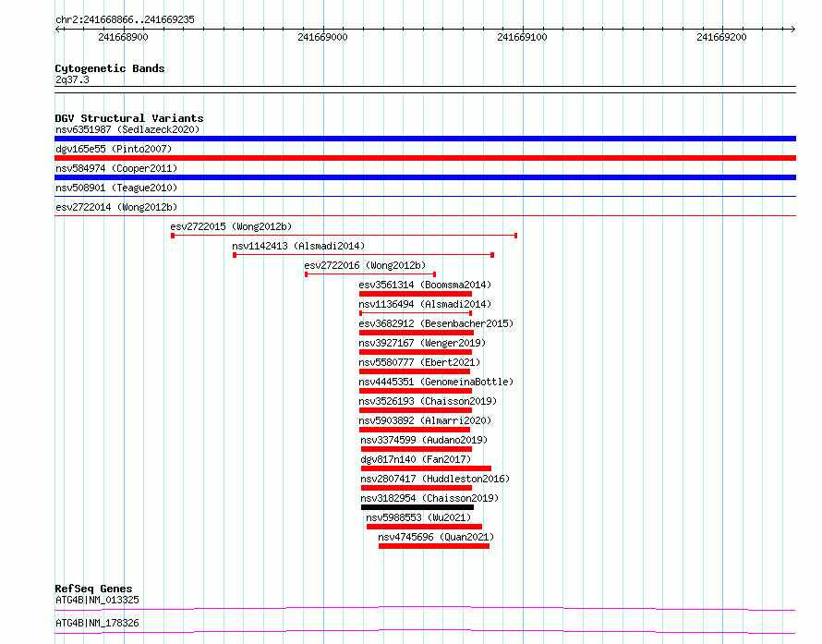Open nsv1136494 (Alsmadi2014) variant label
This screenshot has width=822, height=644.
425,304
